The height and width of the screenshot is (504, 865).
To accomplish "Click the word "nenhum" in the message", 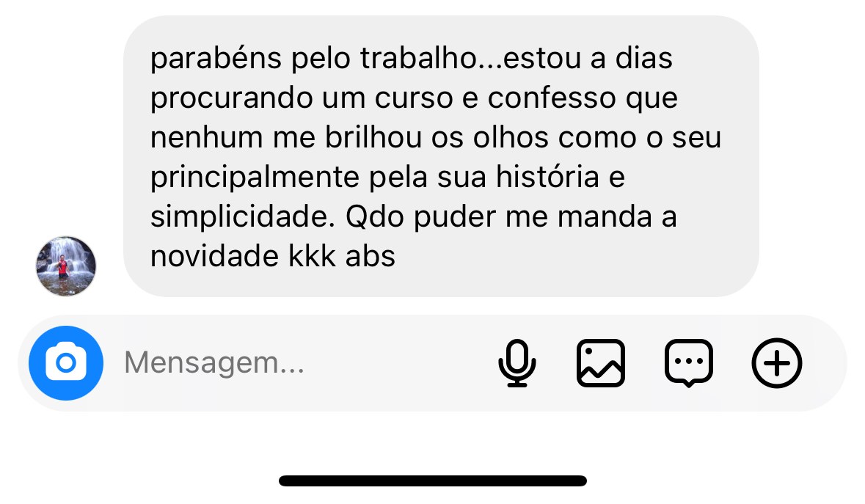I will point(207,137).
